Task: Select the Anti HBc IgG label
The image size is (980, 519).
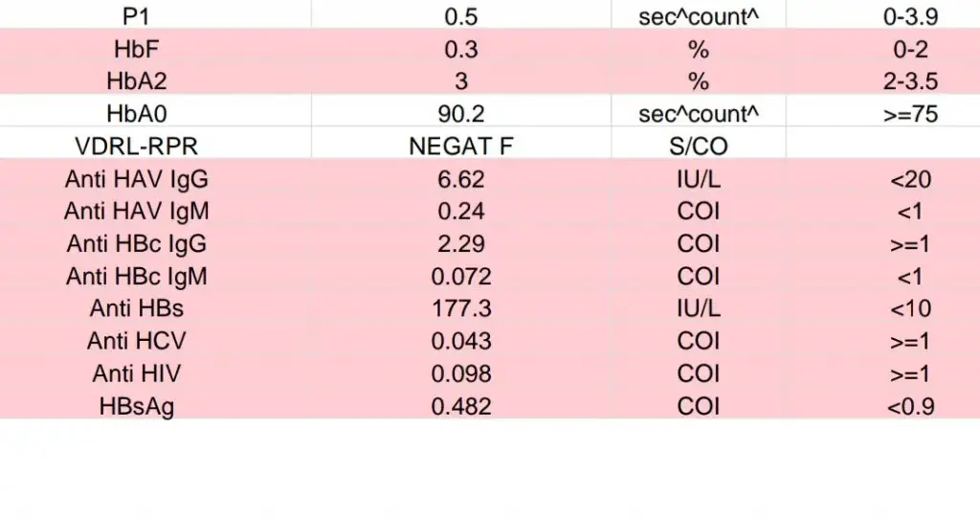Action: [x=136, y=244]
